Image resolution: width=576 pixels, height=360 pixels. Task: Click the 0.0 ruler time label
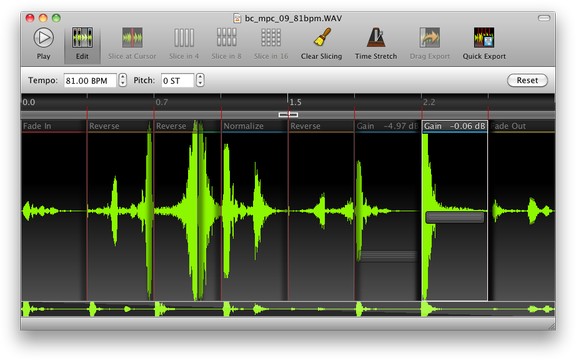[29, 102]
